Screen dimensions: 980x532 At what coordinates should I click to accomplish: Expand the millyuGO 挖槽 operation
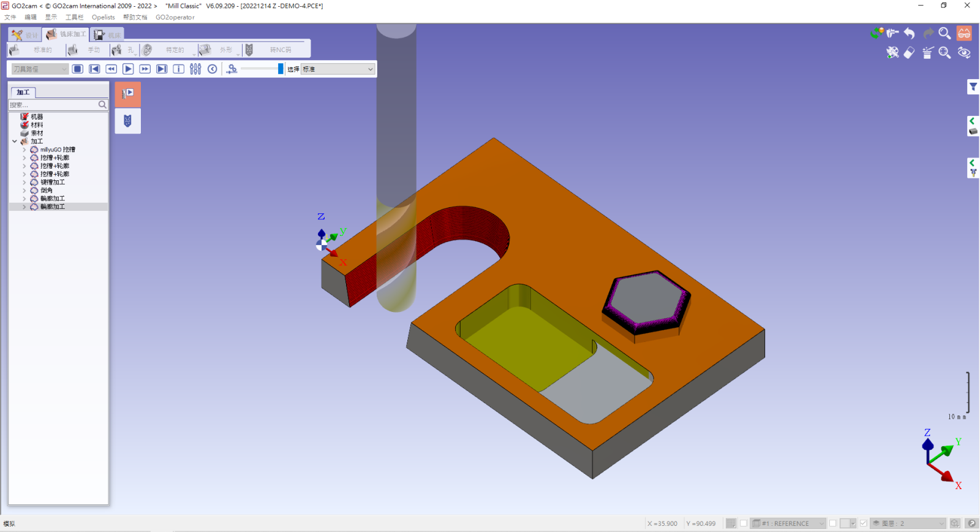click(x=24, y=150)
